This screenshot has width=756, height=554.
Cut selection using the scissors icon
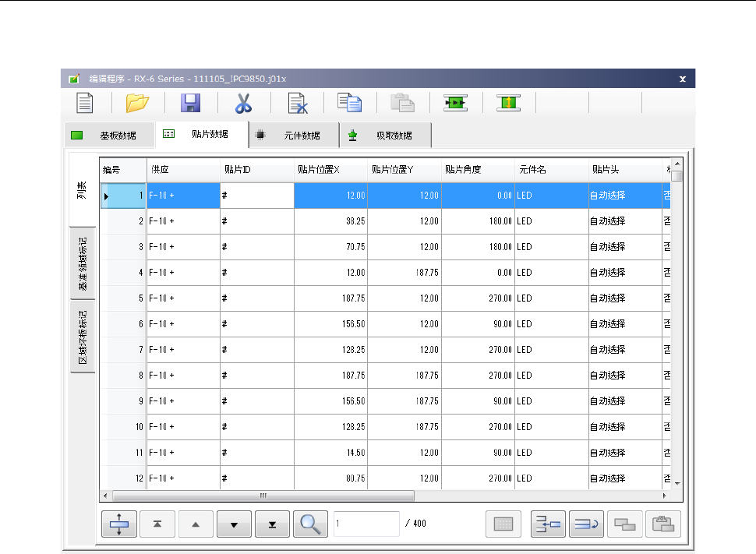(244, 103)
